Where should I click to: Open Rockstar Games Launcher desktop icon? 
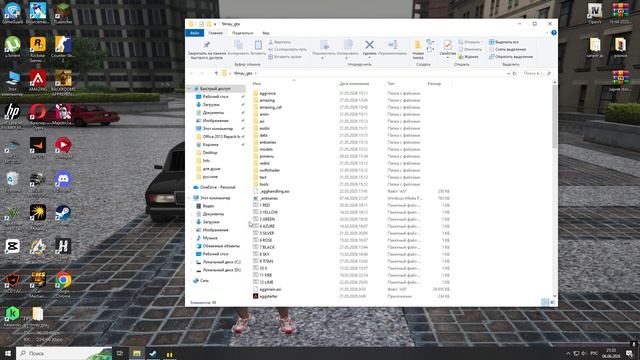[x=38, y=49]
